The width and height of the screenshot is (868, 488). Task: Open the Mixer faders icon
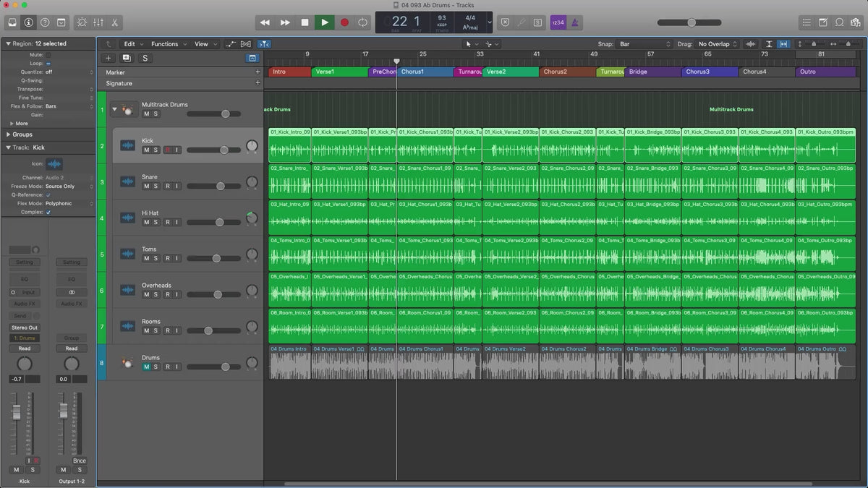tap(98, 22)
